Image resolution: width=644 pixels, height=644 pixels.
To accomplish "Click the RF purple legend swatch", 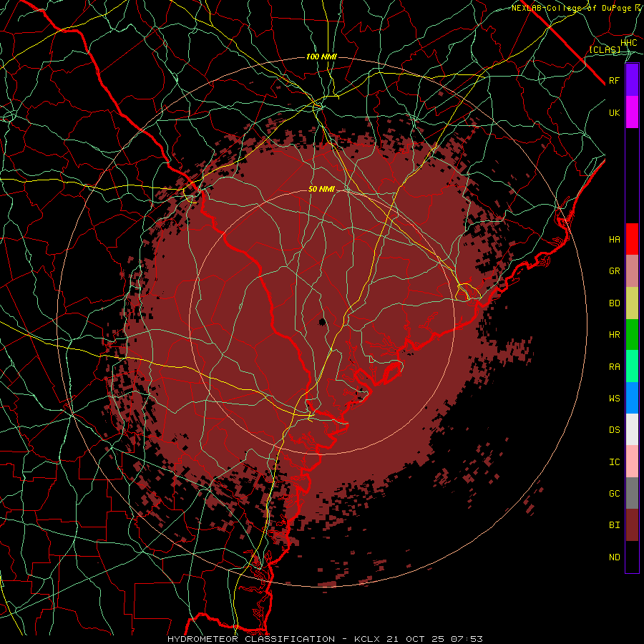I will [632, 80].
